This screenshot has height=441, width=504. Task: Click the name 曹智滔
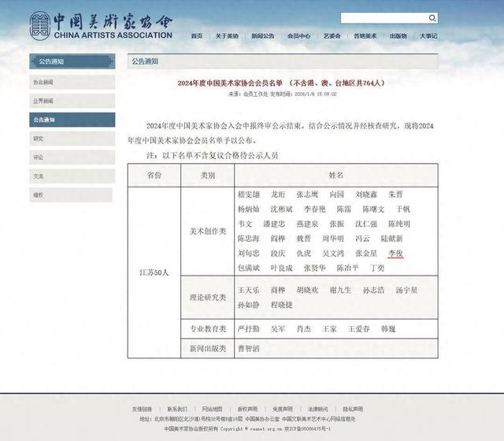(249, 348)
